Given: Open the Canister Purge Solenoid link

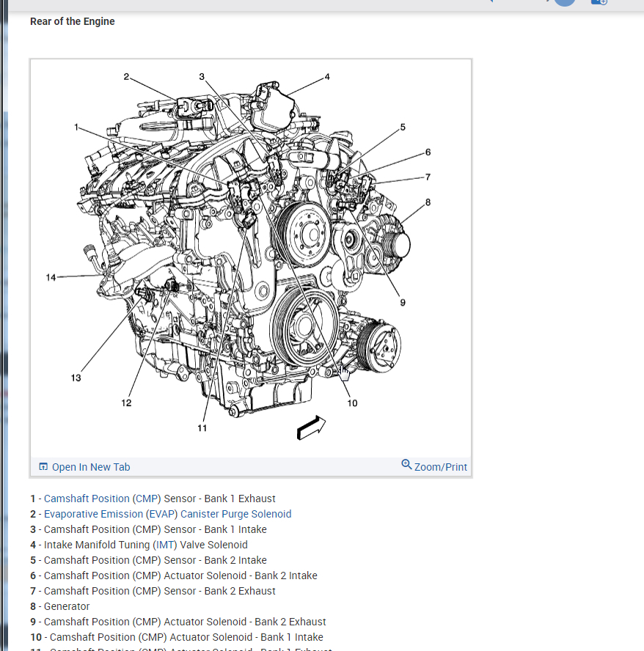Looking at the screenshot, I should (x=235, y=514).
